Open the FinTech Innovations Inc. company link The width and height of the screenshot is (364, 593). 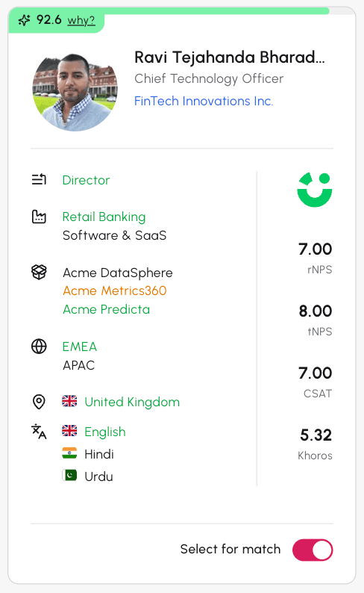[x=204, y=101]
